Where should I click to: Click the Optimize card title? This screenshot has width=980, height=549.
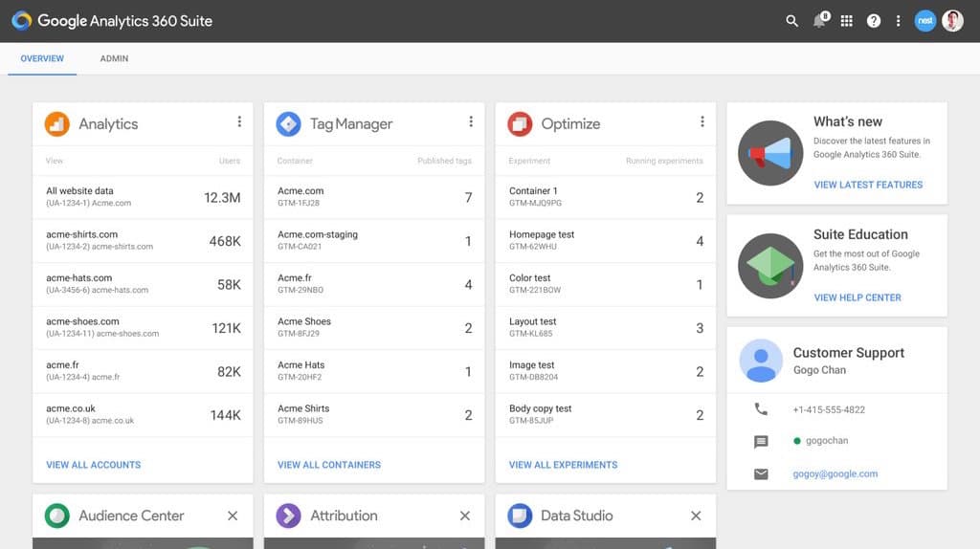(570, 123)
